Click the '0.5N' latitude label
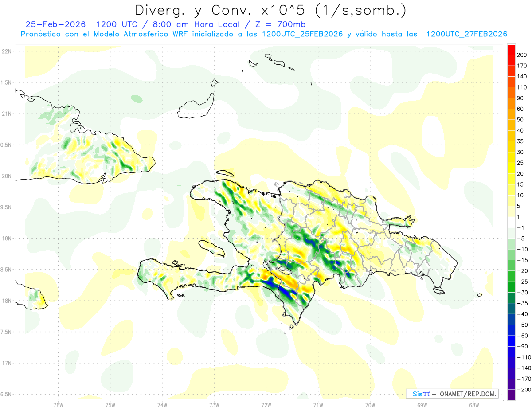Viewport: 532px width, 411px height. coord(7,145)
